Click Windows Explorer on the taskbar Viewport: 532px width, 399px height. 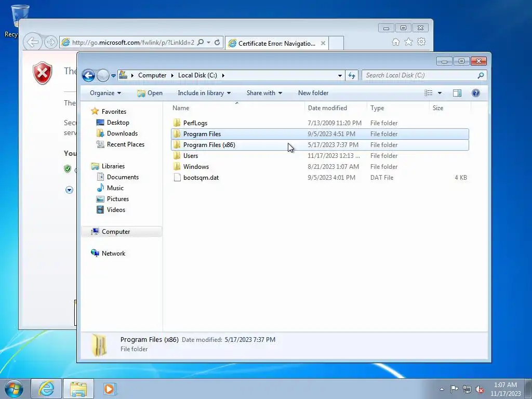pyautogui.click(x=78, y=389)
